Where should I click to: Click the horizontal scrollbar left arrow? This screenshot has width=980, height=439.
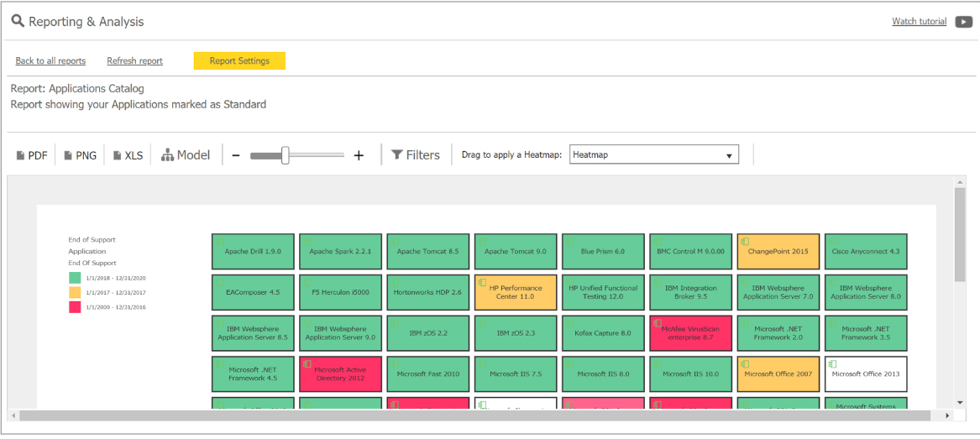tap(13, 415)
